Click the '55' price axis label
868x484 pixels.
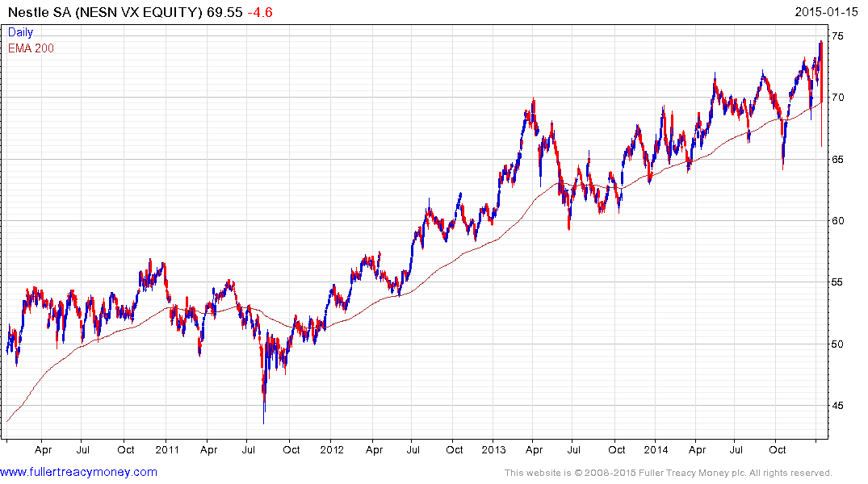point(837,282)
